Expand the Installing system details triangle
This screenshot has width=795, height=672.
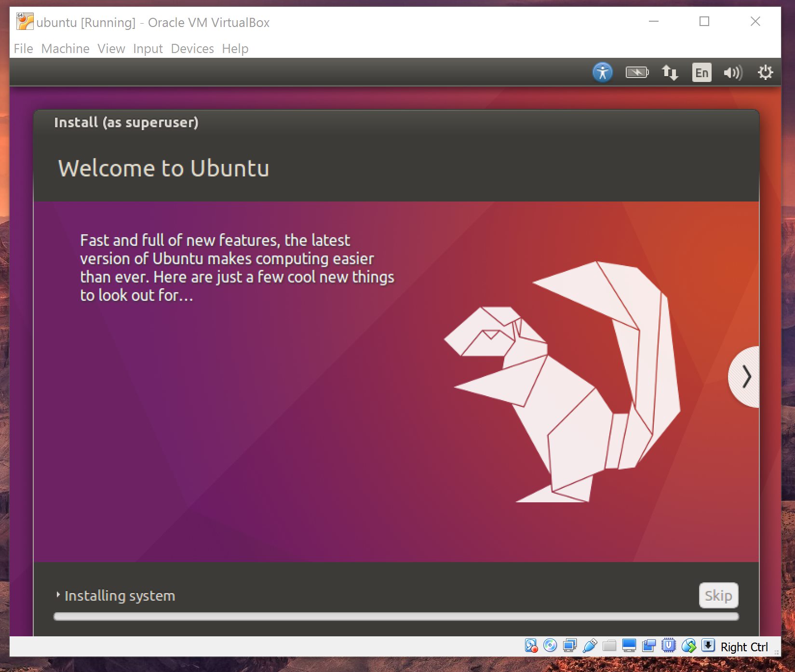pos(58,595)
